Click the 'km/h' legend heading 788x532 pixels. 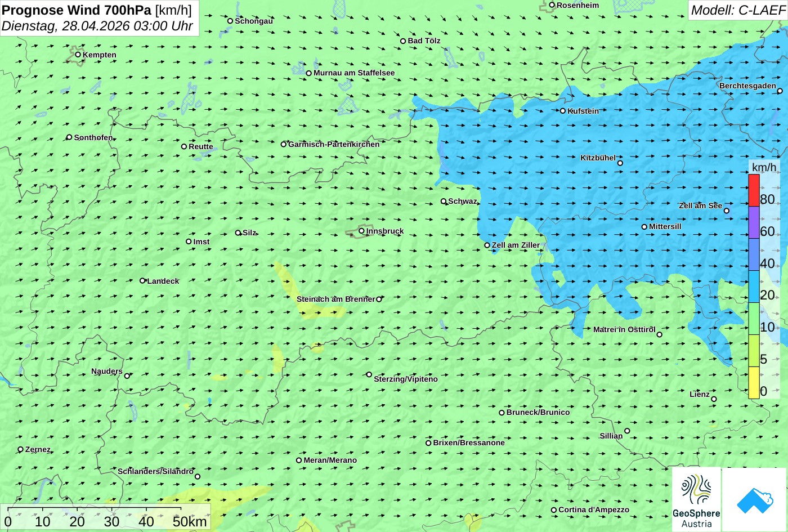(x=764, y=167)
